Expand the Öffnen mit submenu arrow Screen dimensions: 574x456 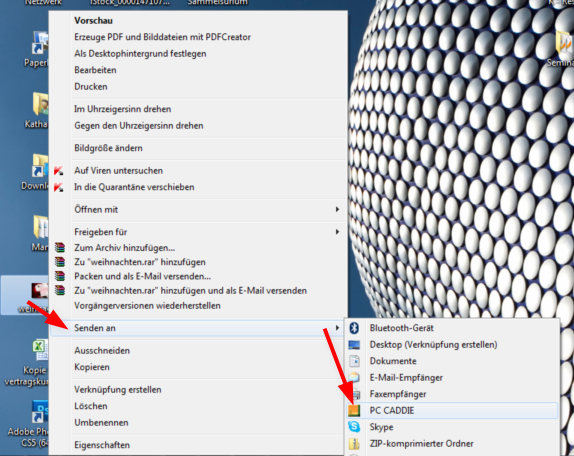(x=337, y=209)
